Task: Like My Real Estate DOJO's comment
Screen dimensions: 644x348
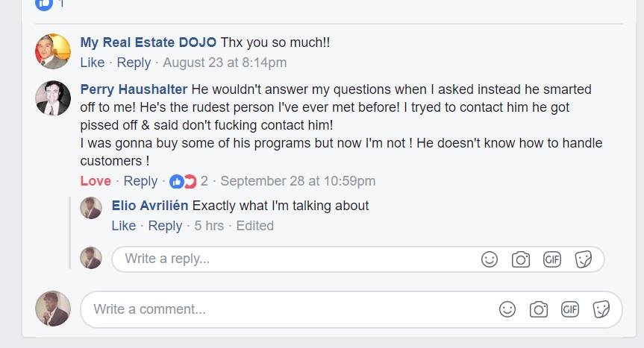Action: click(92, 63)
